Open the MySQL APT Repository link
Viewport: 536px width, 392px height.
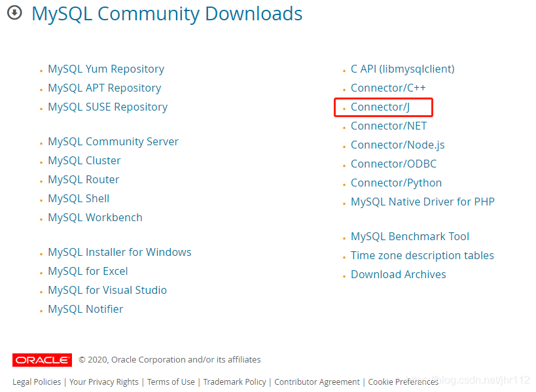coord(104,88)
